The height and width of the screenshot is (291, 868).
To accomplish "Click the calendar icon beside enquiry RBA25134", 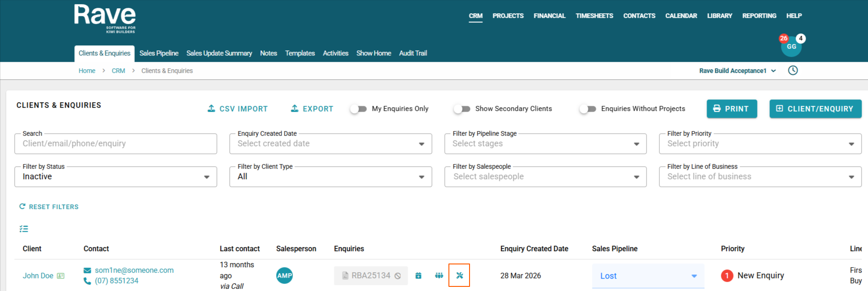I will [418, 275].
